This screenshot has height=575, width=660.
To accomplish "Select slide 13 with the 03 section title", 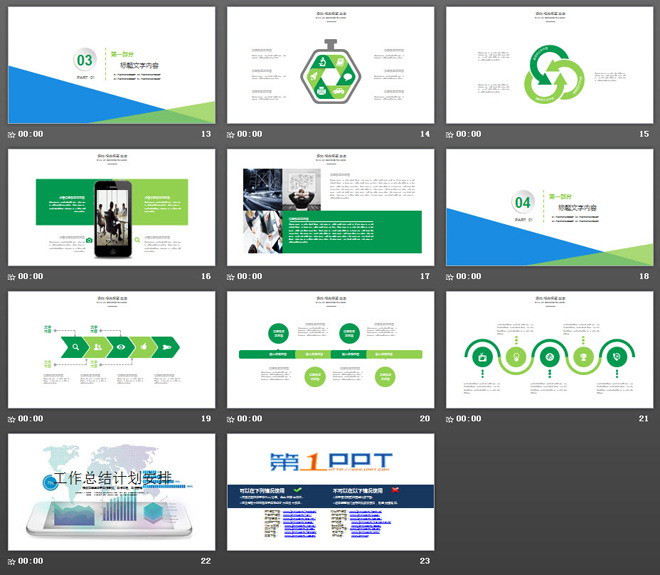I will [111, 65].
